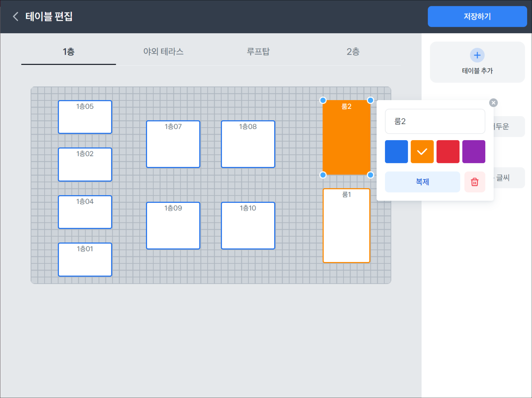The width and height of the screenshot is (532, 398).
Task: Click top-left resize handle of 룸2
Action: click(x=323, y=100)
